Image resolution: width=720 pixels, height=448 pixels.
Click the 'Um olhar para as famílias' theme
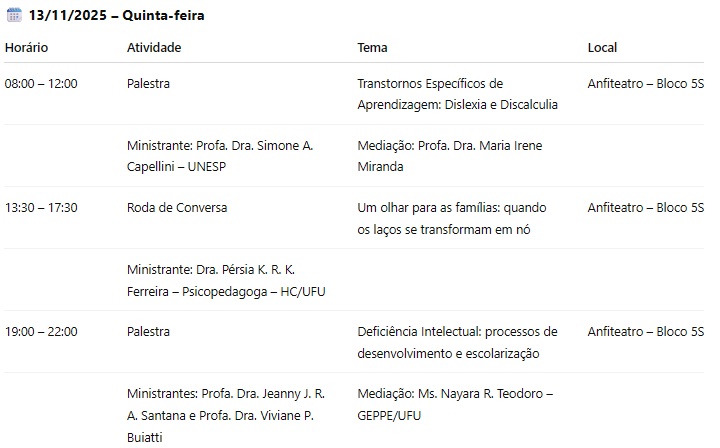pos(452,218)
